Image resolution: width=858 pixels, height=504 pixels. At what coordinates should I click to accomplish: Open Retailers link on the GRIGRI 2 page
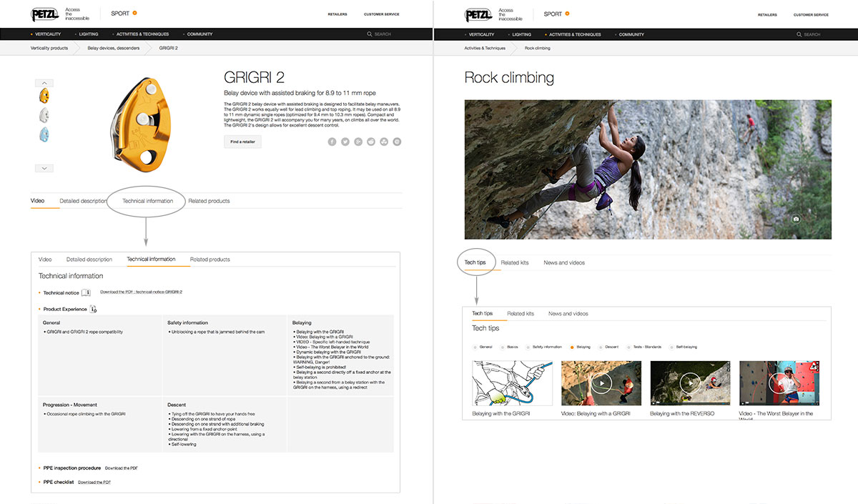click(x=337, y=14)
